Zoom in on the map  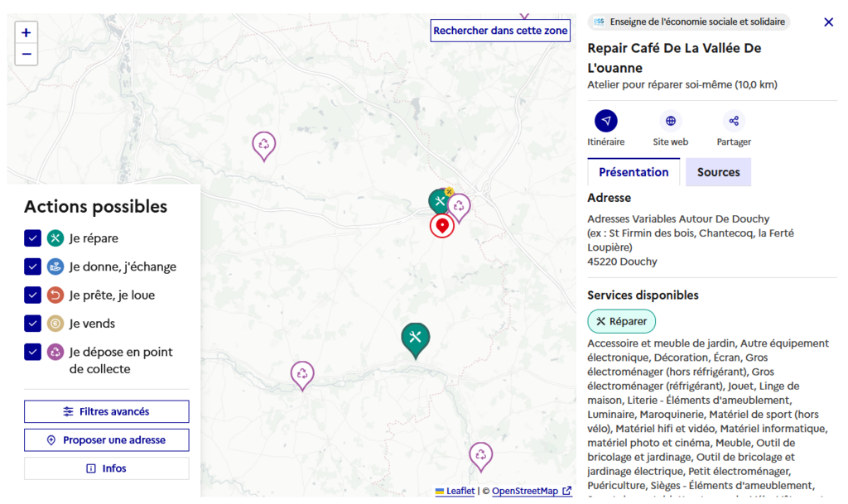[26, 33]
